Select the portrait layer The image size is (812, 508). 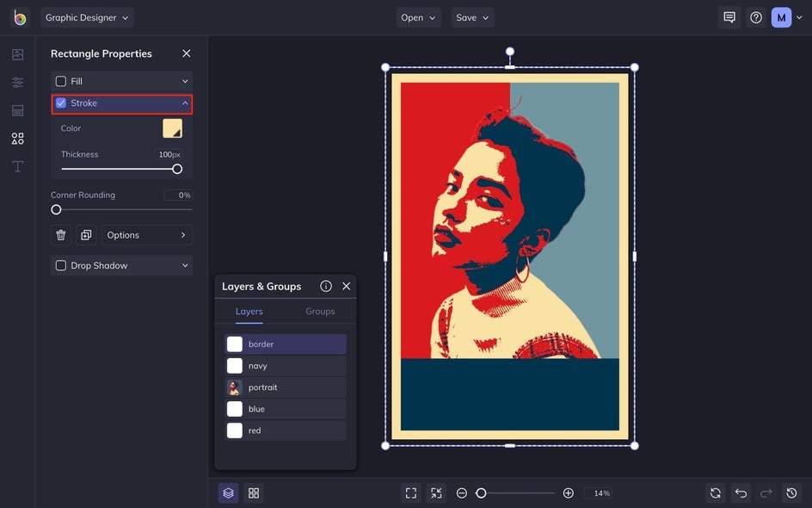pyautogui.click(x=286, y=387)
